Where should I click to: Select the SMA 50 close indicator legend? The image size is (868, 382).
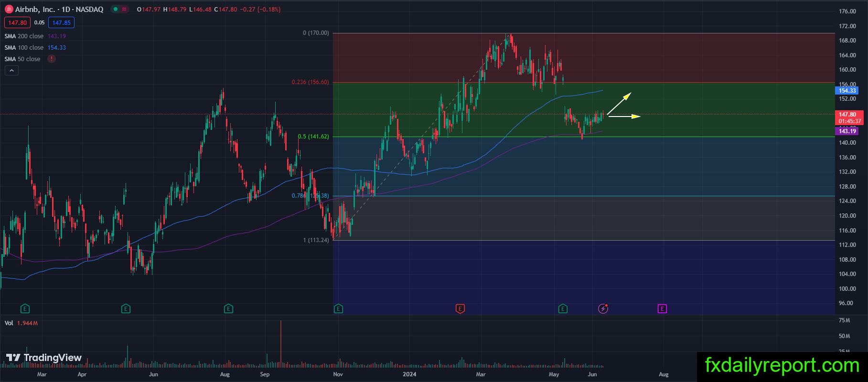tap(22, 59)
